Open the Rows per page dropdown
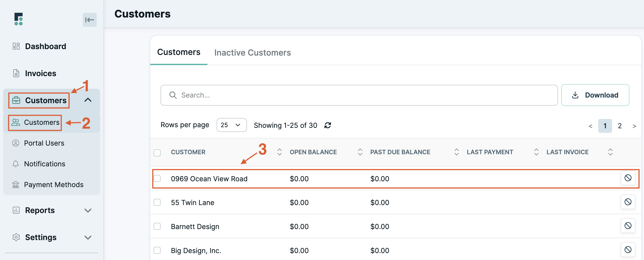 click(231, 125)
